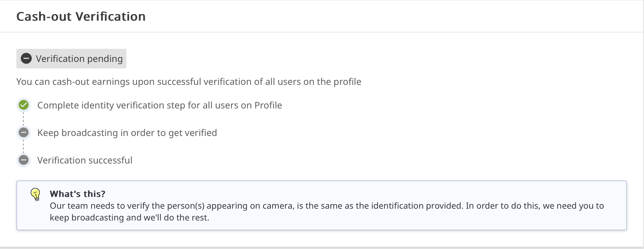Viewport: 644px width, 249px height.
Task: Click the grey icon beside Verification successful
Action: [x=24, y=160]
